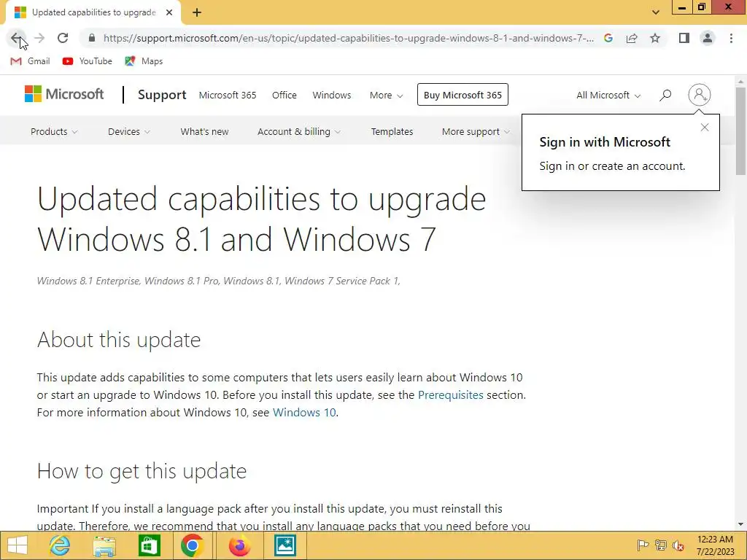The width and height of the screenshot is (747, 560).
Task: Follow the Windows 10 link
Action: point(304,413)
